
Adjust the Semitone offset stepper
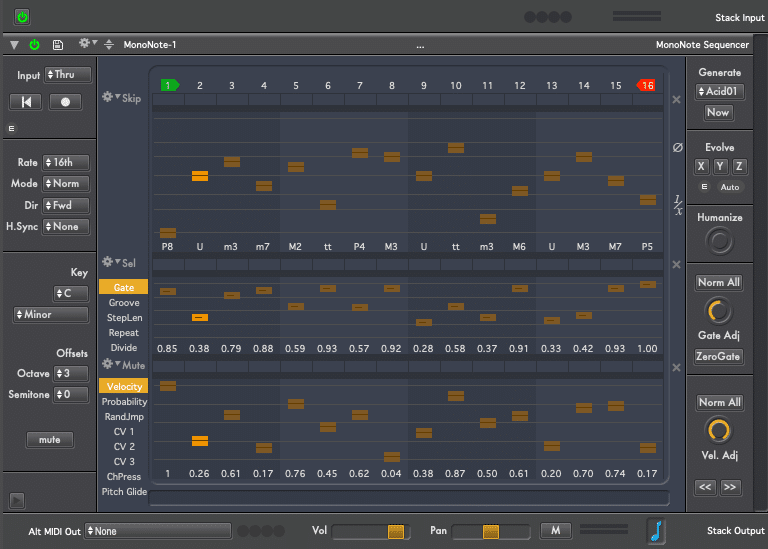pyautogui.click(x=71, y=394)
